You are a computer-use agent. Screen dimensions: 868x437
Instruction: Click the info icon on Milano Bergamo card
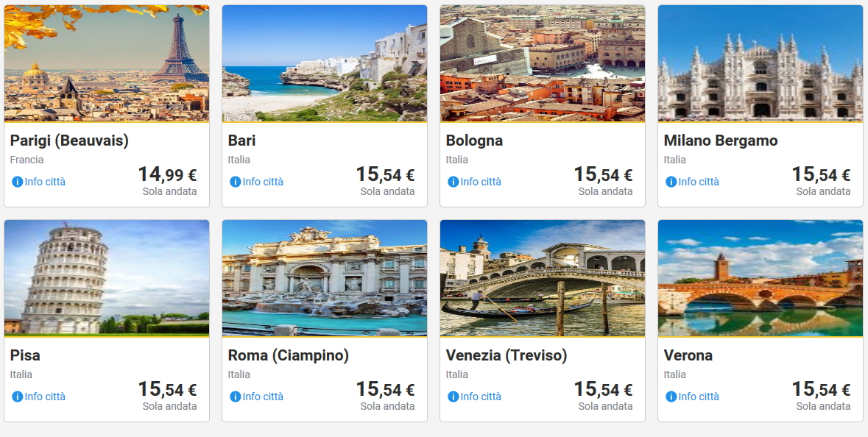pos(671,182)
